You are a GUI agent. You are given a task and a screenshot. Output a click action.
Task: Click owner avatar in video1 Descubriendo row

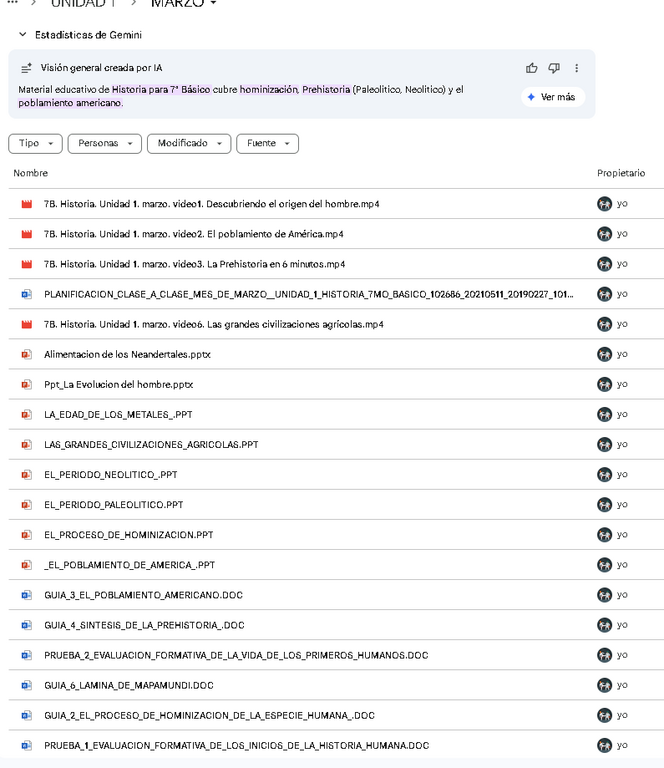pos(604,204)
